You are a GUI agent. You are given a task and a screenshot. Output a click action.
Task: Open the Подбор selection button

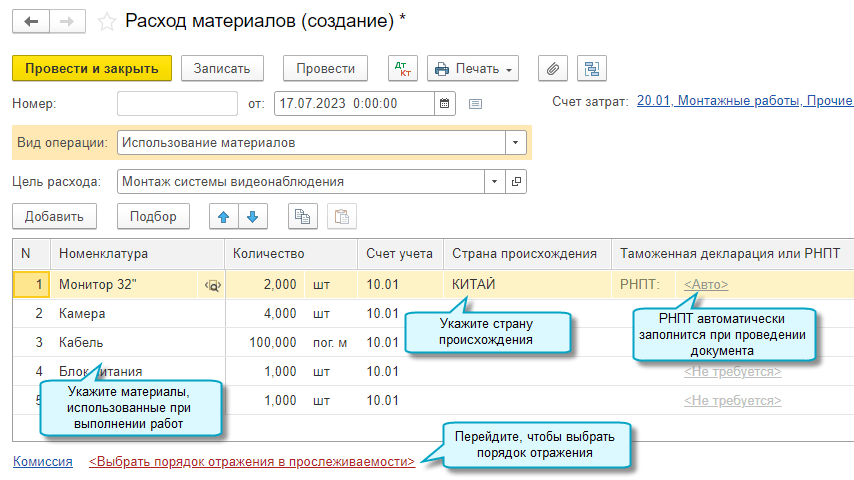coord(153,216)
